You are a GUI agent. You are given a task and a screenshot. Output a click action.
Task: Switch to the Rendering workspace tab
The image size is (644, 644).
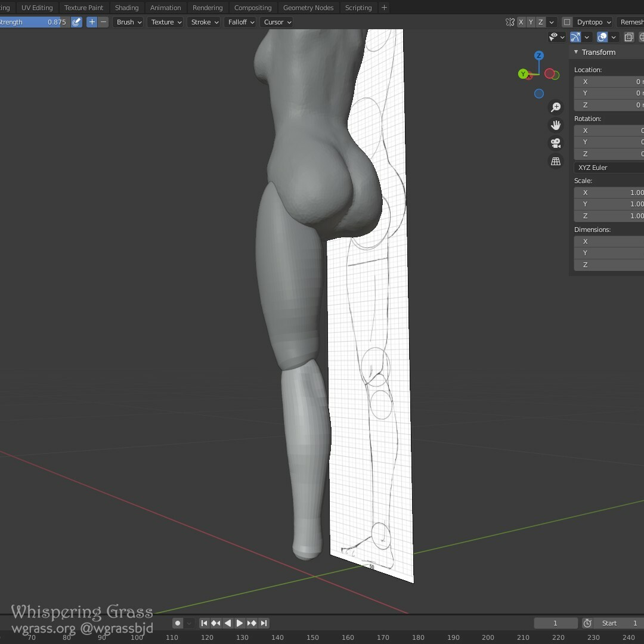pyautogui.click(x=208, y=8)
